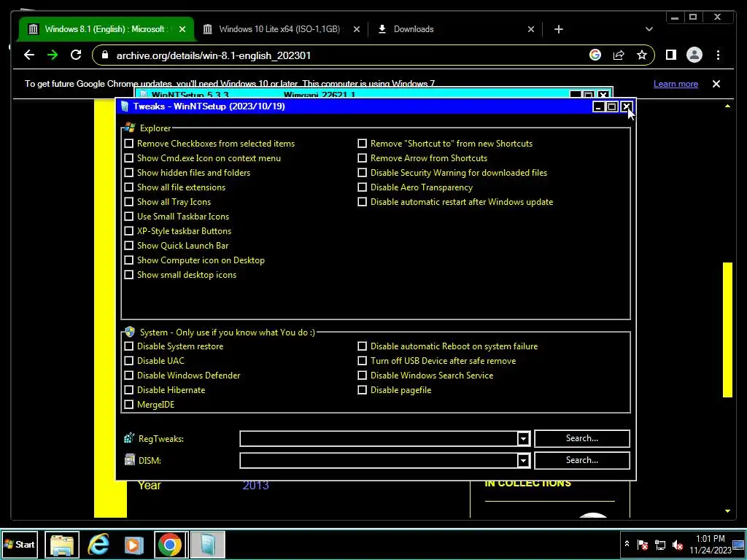The height and width of the screenshot is (560, 747).
Task: Close the Windows 10 Lite tab
Action: 356,29
